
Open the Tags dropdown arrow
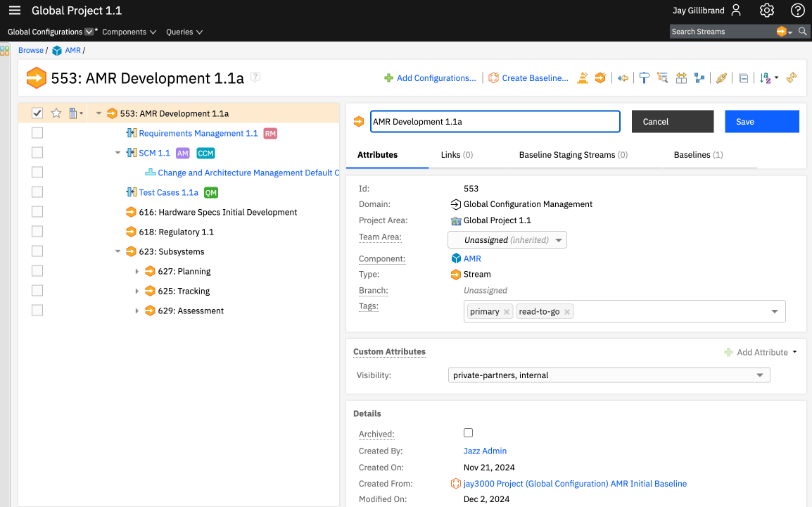pos(774,311)
